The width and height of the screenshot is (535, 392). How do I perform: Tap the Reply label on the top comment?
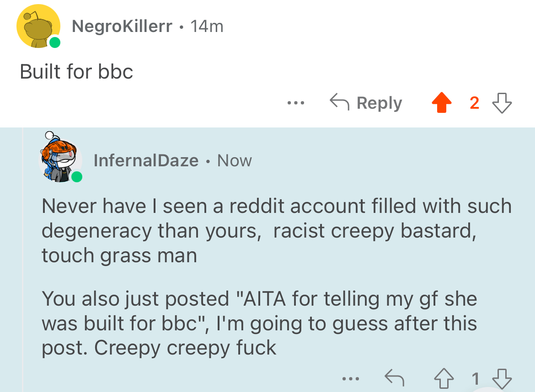[380, 103]
